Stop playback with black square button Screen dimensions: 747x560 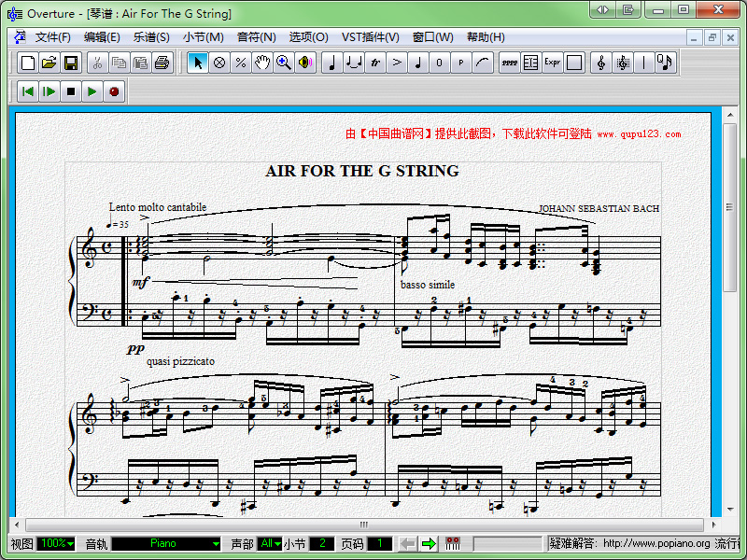pos(71,91)
